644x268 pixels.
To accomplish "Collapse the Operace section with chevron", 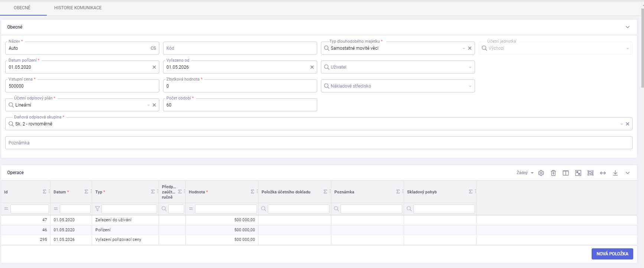I will (x=628, y=173).
